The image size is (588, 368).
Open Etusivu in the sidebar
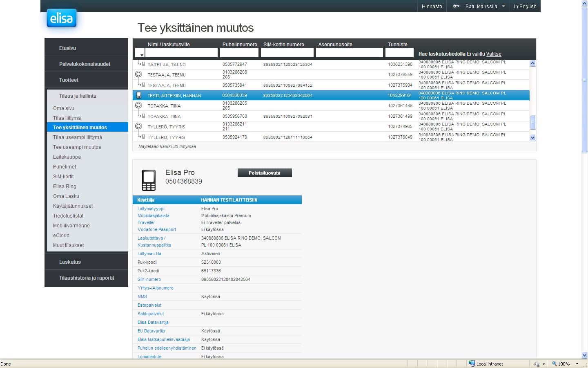[67, 48]
